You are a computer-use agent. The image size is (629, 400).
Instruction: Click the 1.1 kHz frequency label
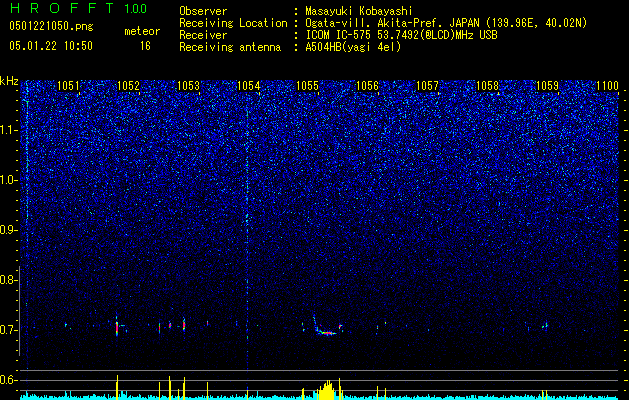[8, 130]
